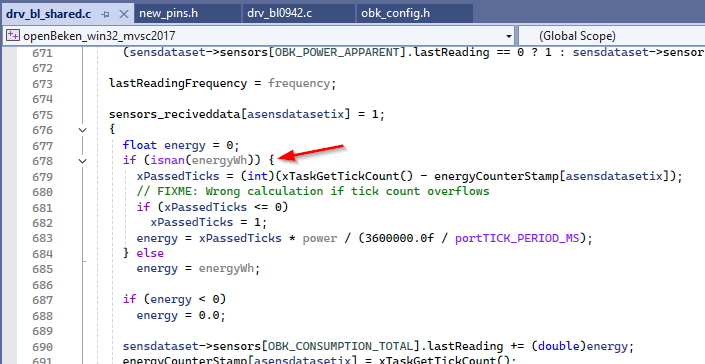Viewport: 705px width, 364px height.
Task: Place cursor on the FIXME comment line
Action: click(313, 191)
